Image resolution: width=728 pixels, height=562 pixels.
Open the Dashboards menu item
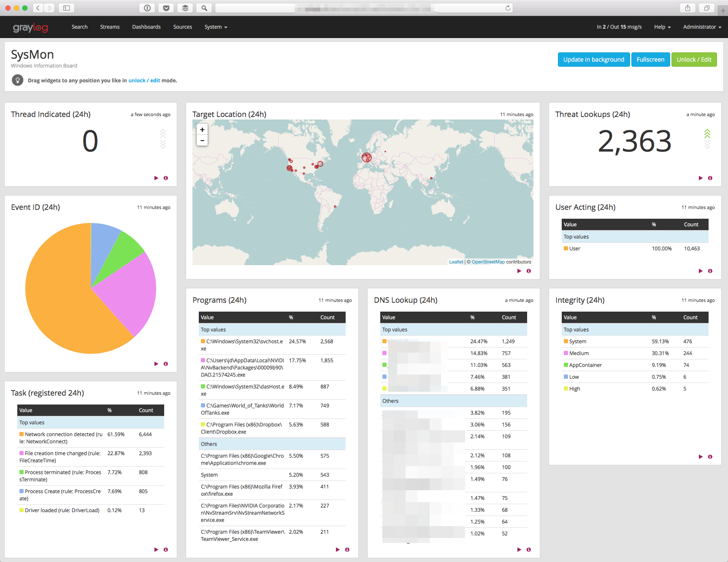(146, 27)
